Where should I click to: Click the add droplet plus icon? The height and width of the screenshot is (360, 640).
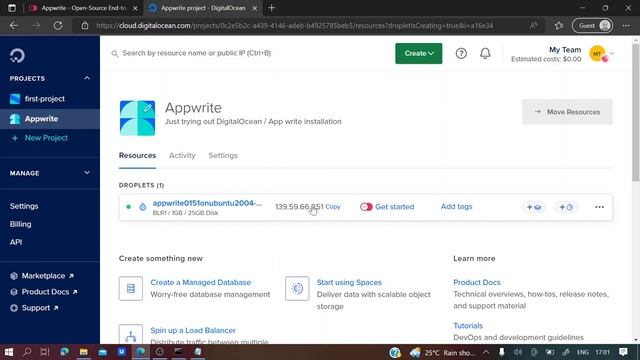click(566, 207)
